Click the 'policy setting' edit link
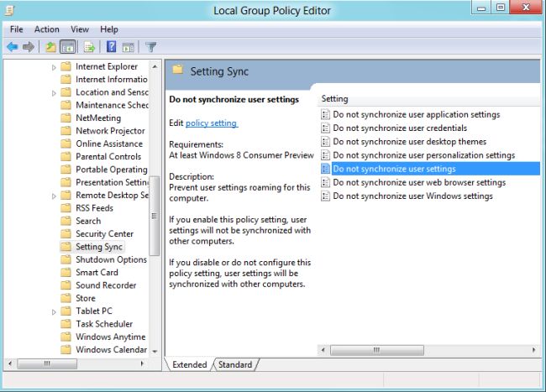Image resolution: width=546 pixels, height=392 pixels. pos(212,123)
